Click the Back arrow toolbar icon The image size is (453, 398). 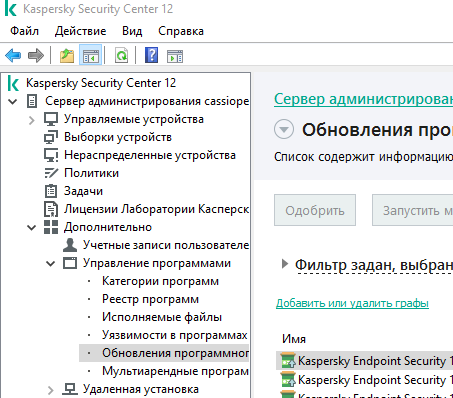coord(13,55)
